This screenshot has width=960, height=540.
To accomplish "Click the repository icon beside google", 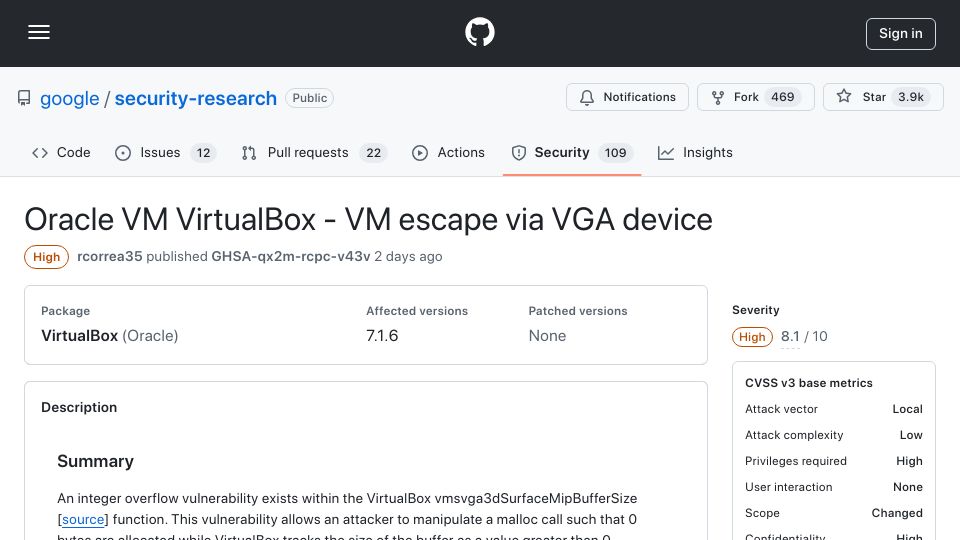I will (24, 98).
